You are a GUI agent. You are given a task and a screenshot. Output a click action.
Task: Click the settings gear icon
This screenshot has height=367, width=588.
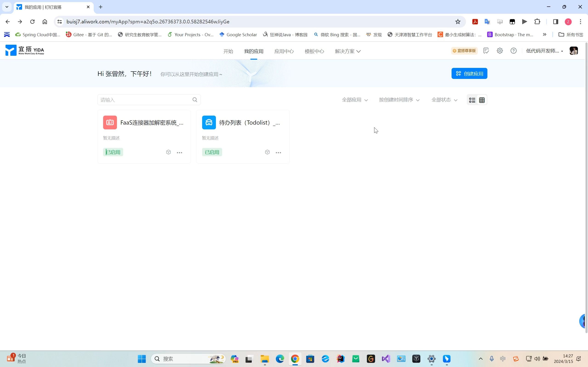[500, 51]
